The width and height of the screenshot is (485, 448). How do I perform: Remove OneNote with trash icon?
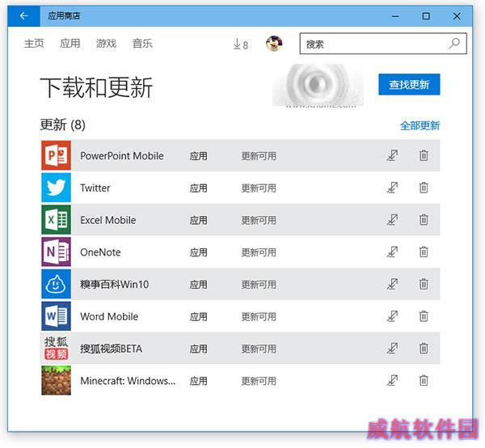[x=424, y=251]
